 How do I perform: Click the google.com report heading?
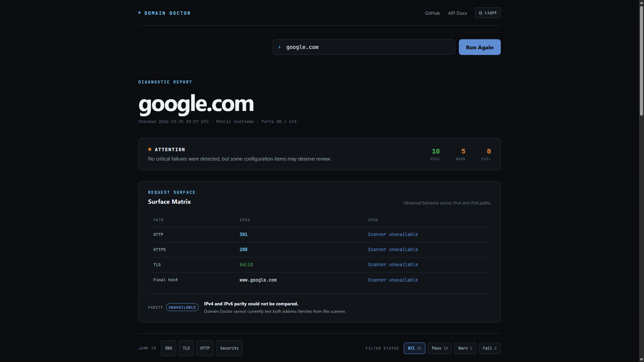196,104
